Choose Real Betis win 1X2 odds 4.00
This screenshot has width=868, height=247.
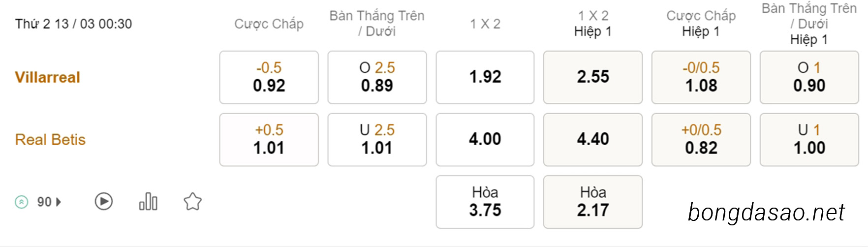(485, 140)
